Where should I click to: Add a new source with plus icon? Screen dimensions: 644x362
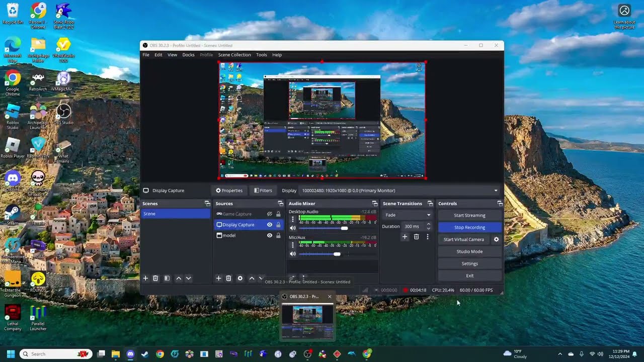tap(218, 278)
